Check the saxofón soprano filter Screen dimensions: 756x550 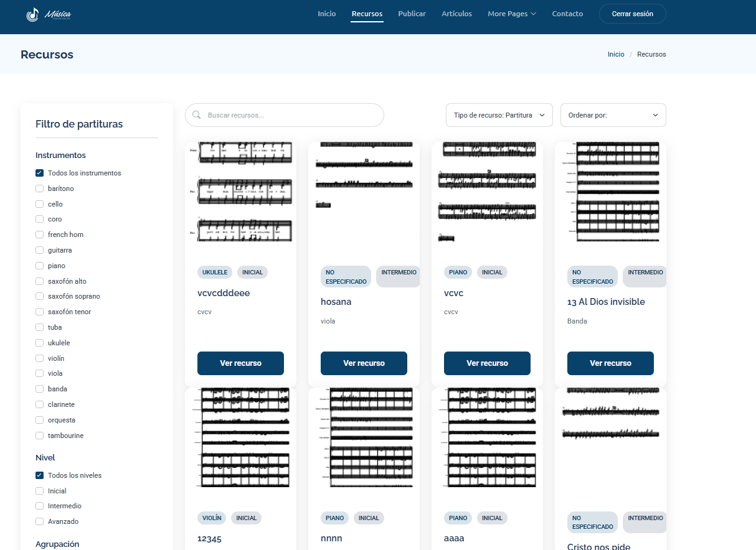pos(39,296)
